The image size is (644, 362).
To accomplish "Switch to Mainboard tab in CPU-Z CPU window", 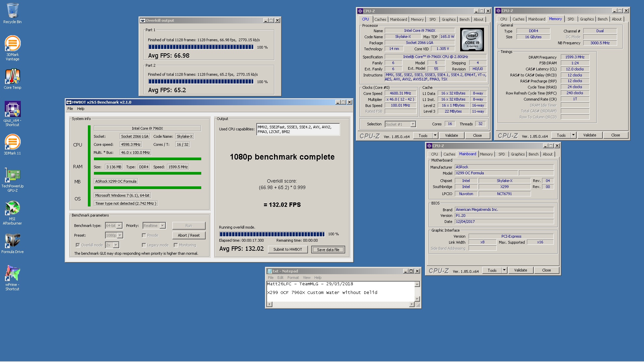I will click(x=398, y=19).
